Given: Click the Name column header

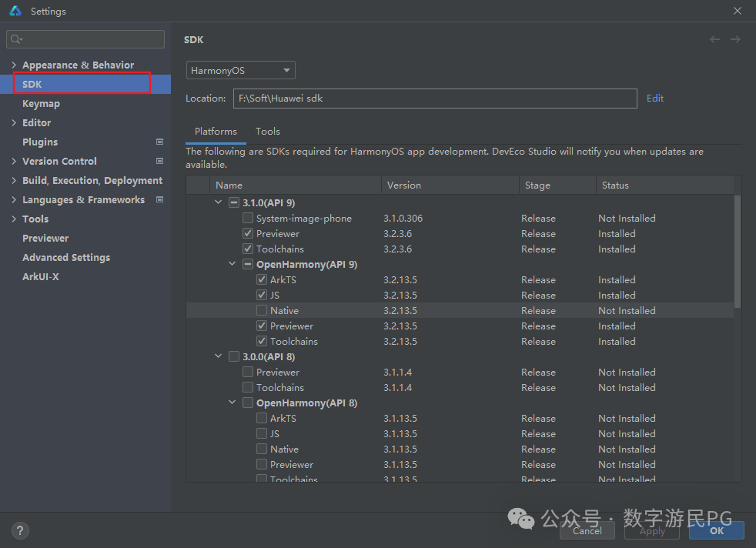Looking at the screenshot, I should (x=296, y=185).
